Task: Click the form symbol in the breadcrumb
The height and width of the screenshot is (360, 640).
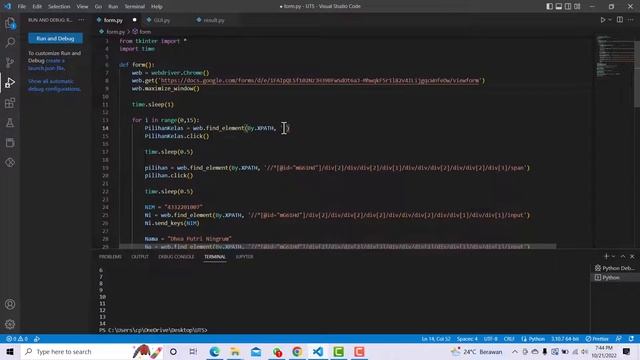Action: pyautogui.click(x=145, y=31)
